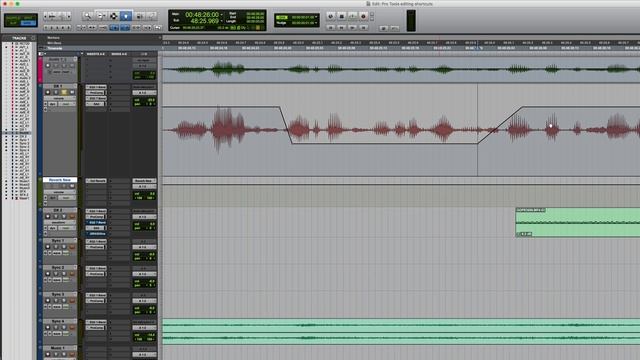Record-enable the Sync 3 track
The image size is (640, 360).
pos(48,300)
